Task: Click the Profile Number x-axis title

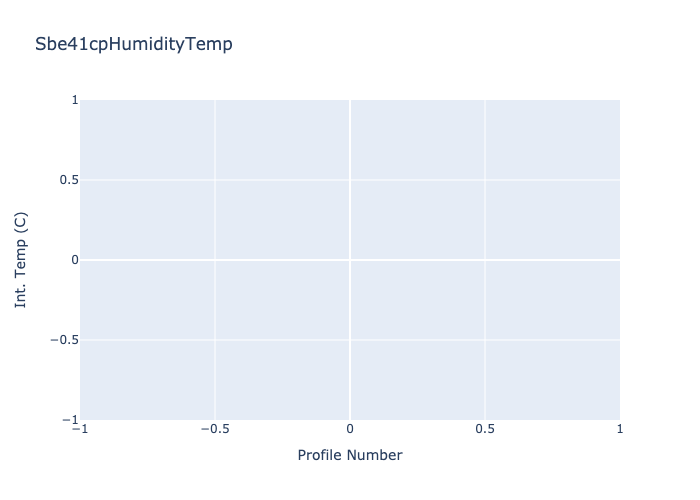Action: pos(350,455)
